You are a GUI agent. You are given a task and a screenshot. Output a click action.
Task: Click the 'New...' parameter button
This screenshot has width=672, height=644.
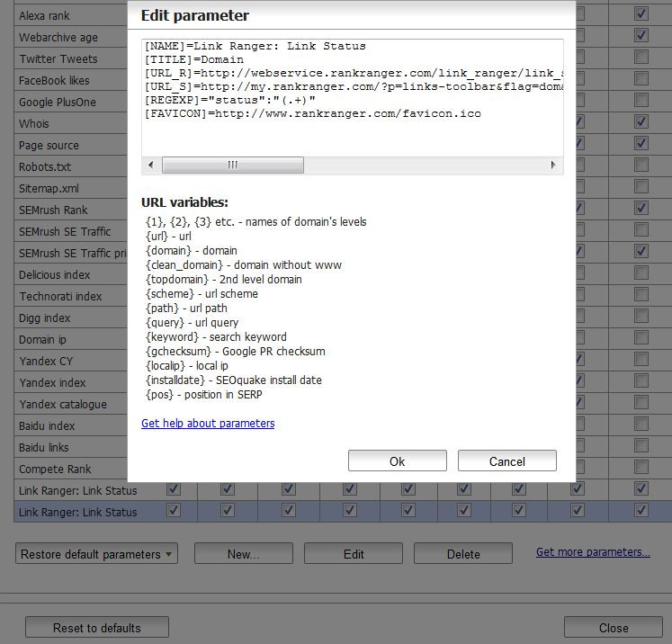coord(243,554)
